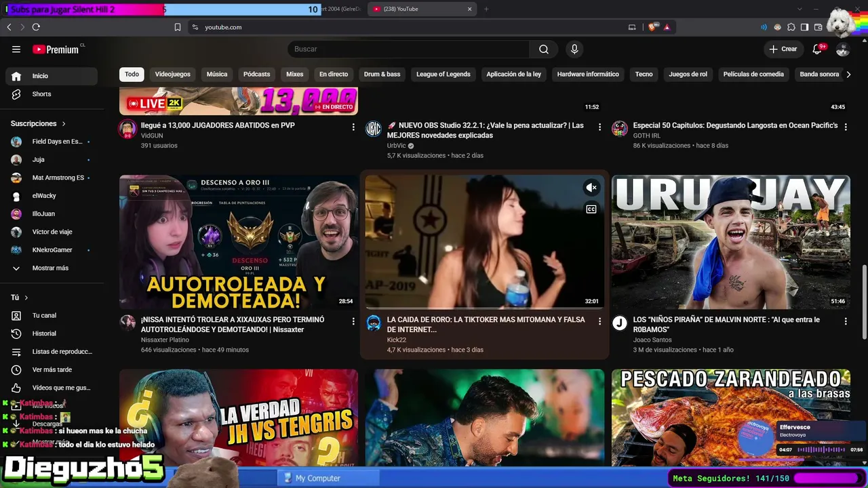The width and height of the screenshot is (868, 488).
Task: Open the browser extensions puzzle icon
Action: [791, 27]
